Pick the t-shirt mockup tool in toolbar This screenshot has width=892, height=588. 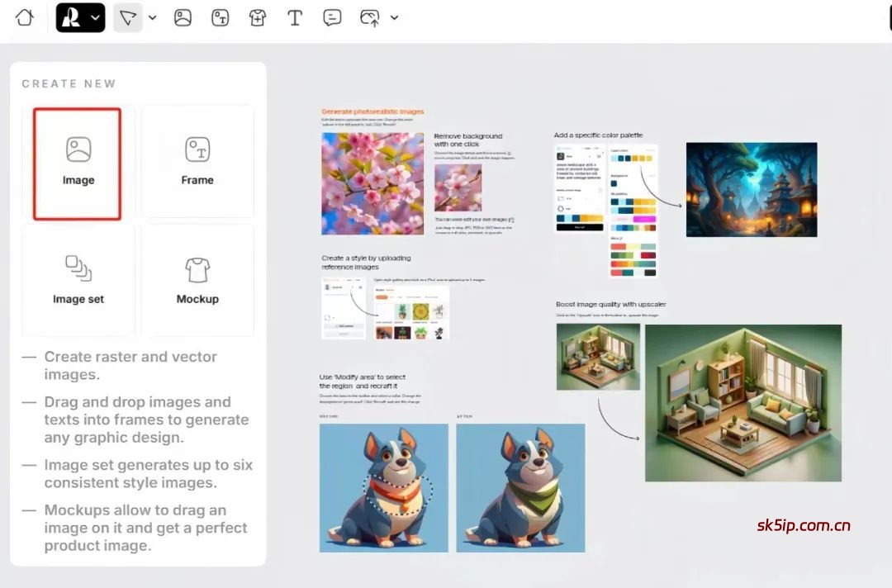pos(258,17)
